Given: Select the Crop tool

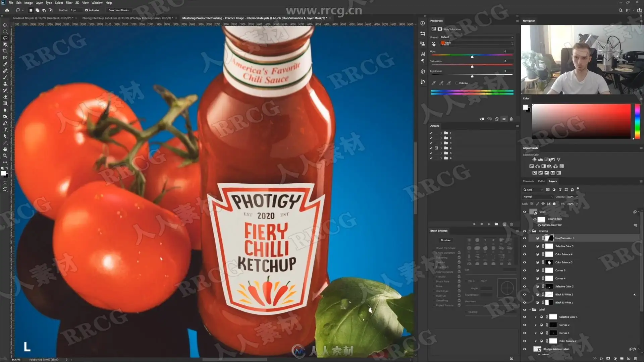Looking at the screenshot, I should 5,51.
